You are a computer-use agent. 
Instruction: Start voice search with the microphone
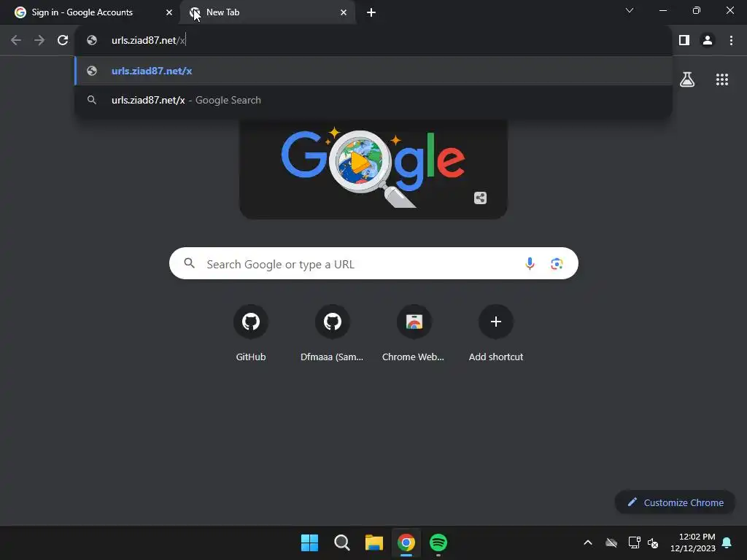(x=530, y=263)
